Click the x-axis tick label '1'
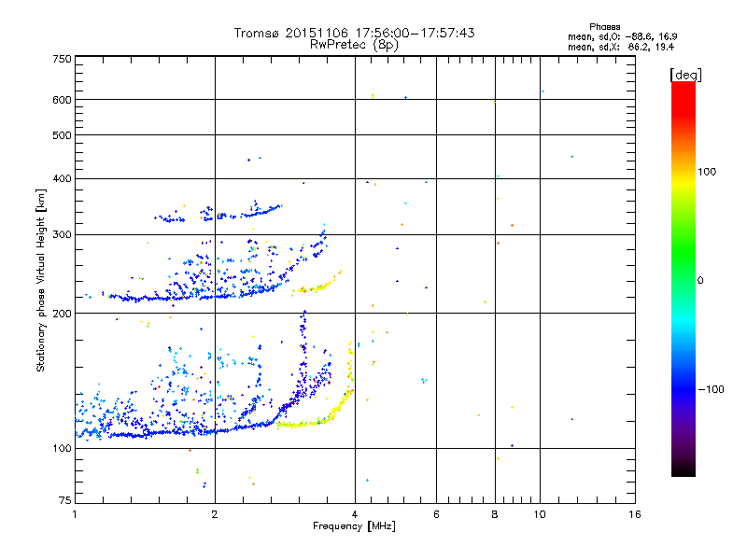 click(x=75, y=514)
